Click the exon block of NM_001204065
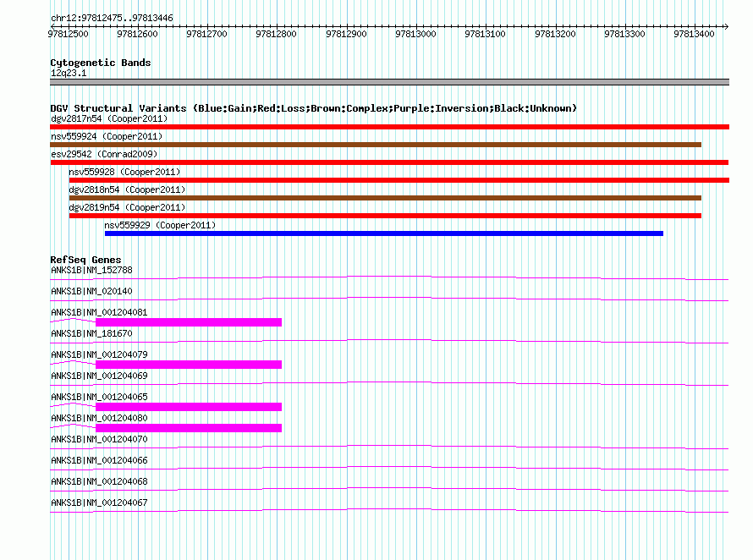 pyautogui.click(x=189, y=407)
